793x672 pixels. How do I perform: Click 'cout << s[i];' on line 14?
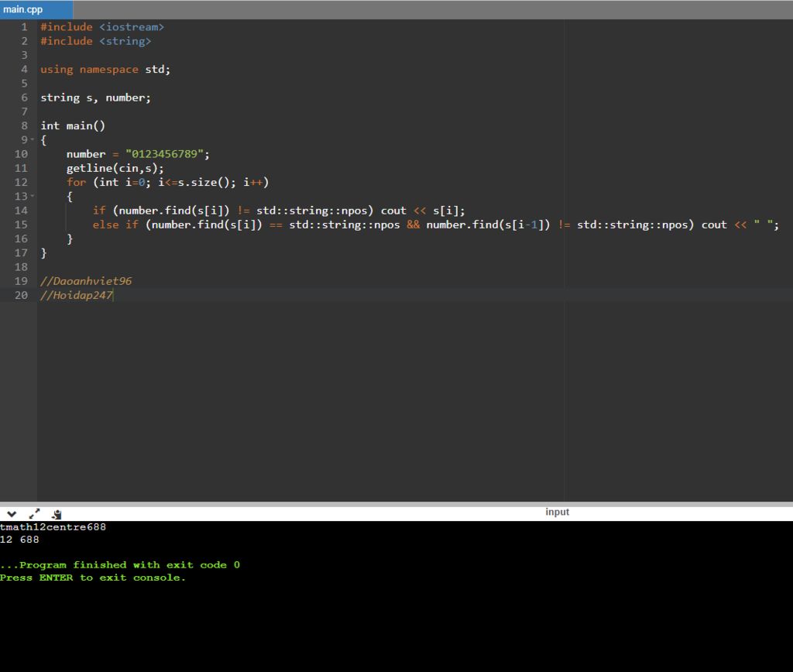click(423, 211)
